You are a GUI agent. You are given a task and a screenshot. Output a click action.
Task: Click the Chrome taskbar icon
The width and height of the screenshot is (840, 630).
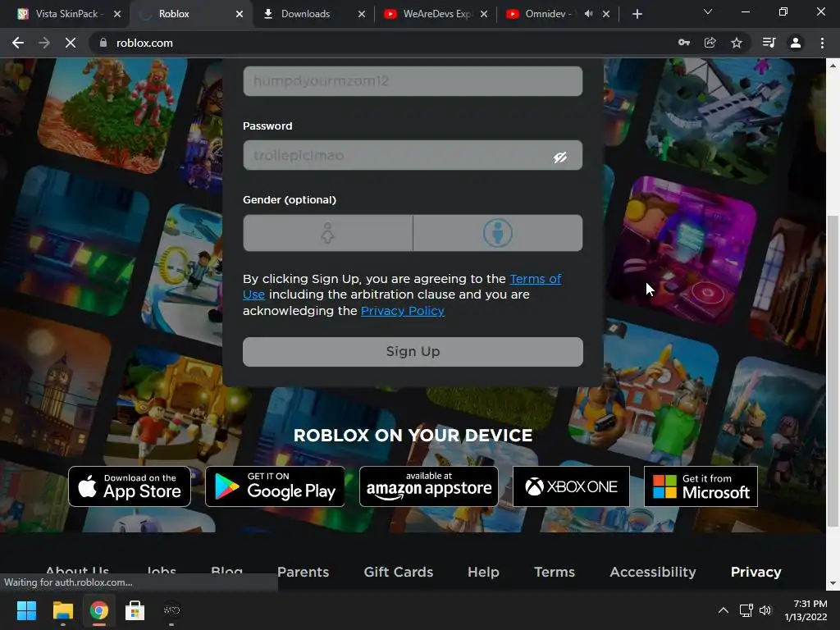(x=98, y=610)
